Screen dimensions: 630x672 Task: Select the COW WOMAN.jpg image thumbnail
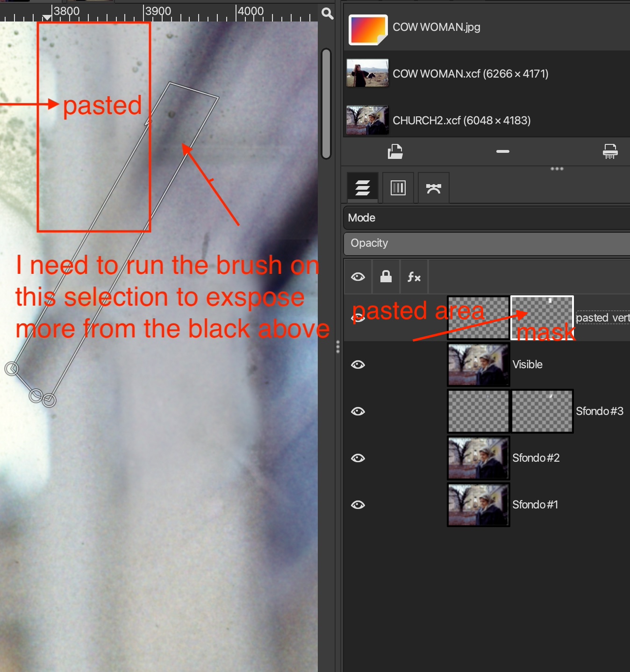click(368, 29)
